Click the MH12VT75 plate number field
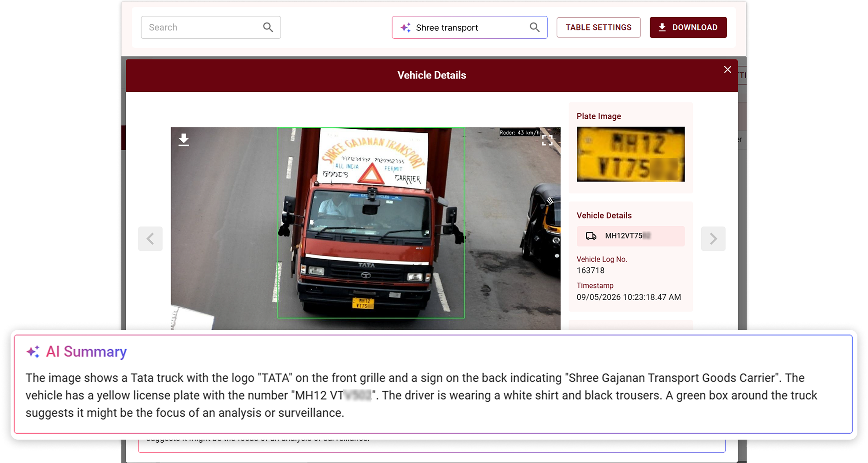The height and width of the screenshot is (463, 868). (631, 236)
